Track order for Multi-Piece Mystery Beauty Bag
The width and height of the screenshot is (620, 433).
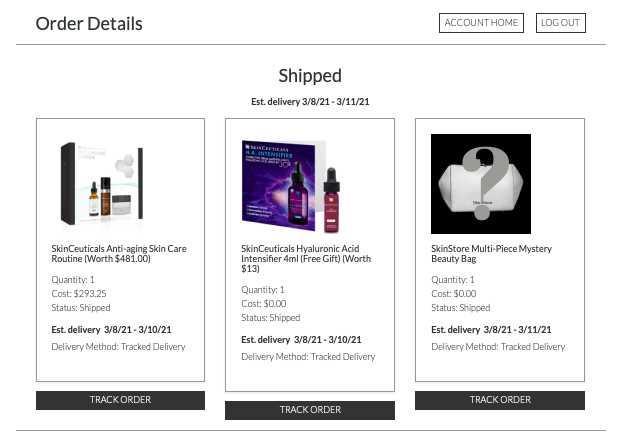click(500, 400)
